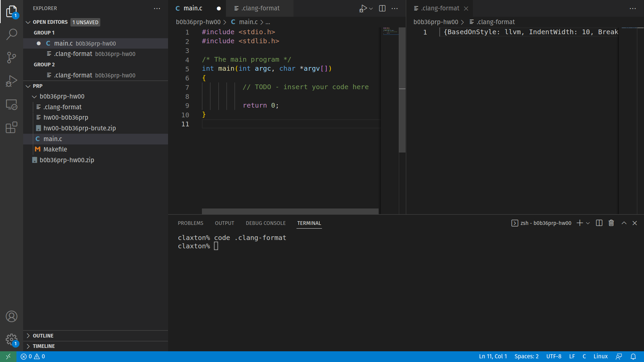The image size is (644, 362).
Task: Toggle maximize panel size chevron
Action: (624, 223)
